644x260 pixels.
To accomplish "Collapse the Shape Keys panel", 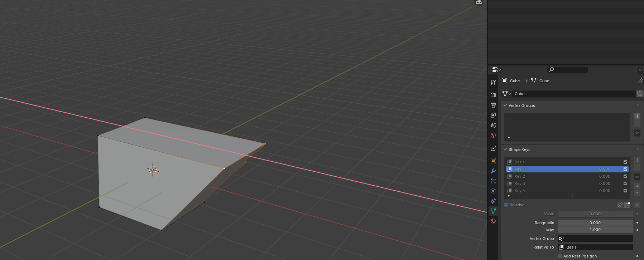I will 505,149.
